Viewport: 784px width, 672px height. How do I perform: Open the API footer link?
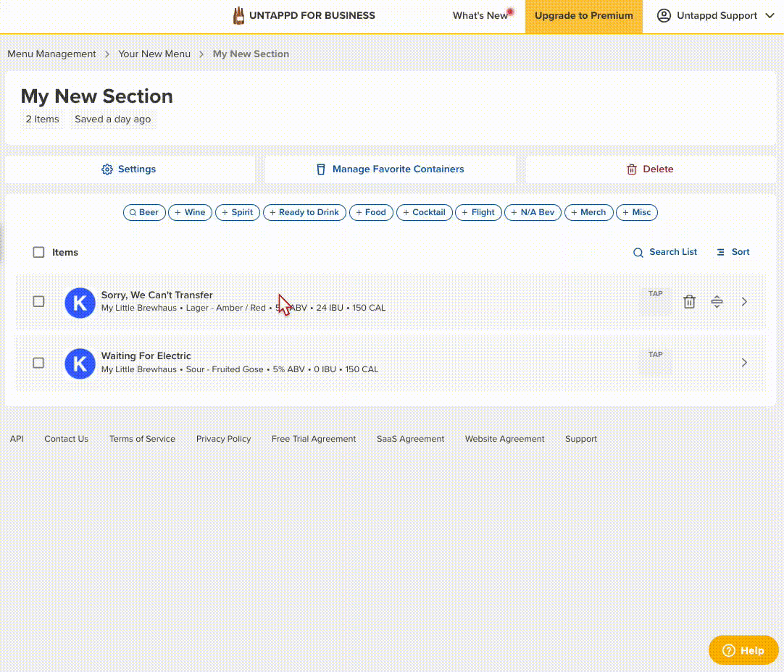click(x=17, y=439)
